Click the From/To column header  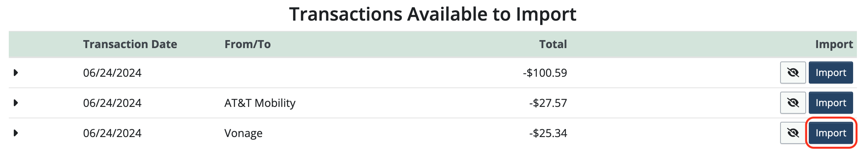coord(248,44)
